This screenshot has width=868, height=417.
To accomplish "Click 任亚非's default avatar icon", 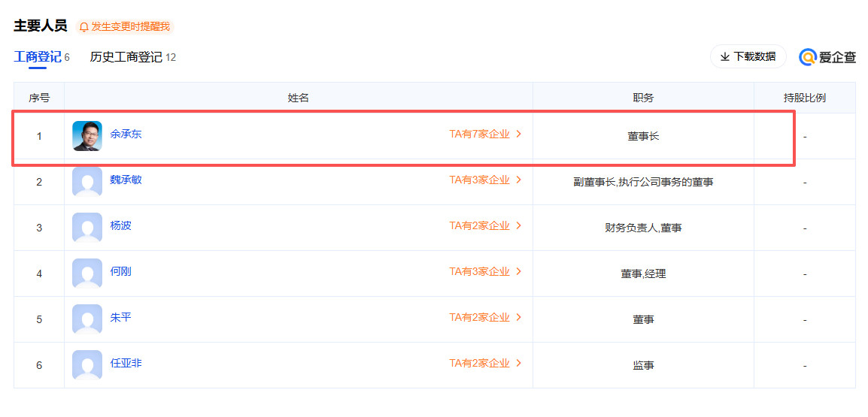I will tap(87, 365).
